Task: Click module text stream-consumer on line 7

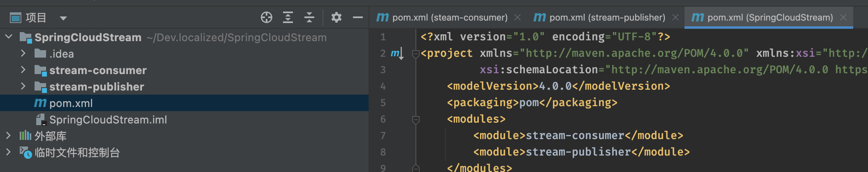Action: point(575,135)
